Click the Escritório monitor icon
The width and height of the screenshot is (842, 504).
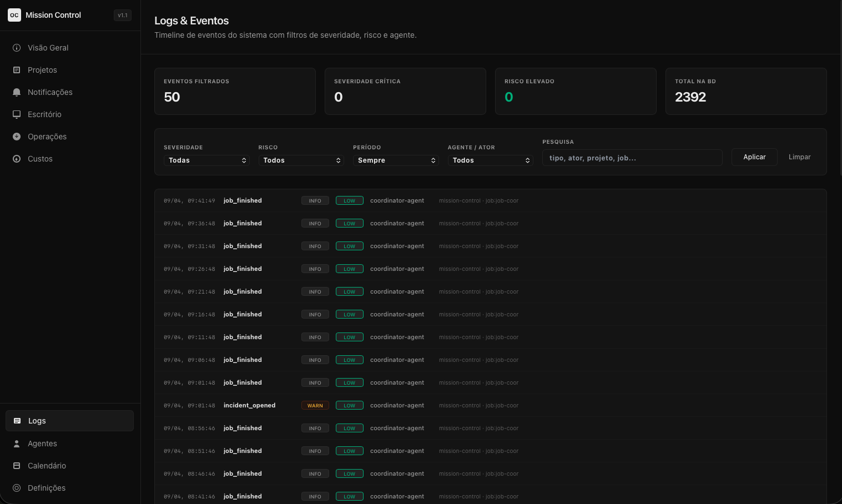(17, 114)
